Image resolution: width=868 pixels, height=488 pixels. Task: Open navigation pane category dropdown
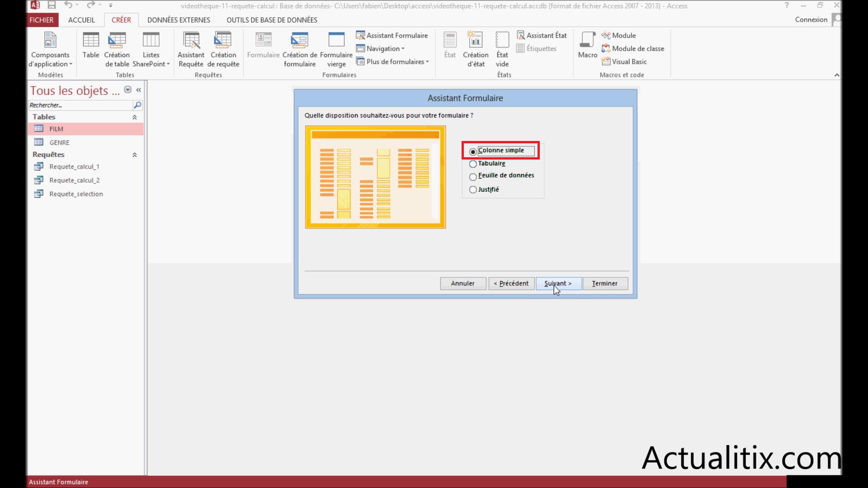(x=128, y=90)
